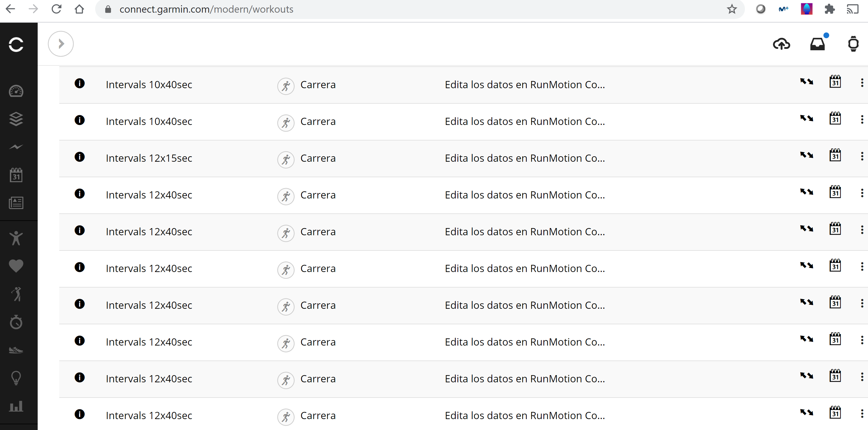Click the Garmin Connect logo
Image resolution: width=868 pixels, height=430 pixels.
tap(16, 45)
